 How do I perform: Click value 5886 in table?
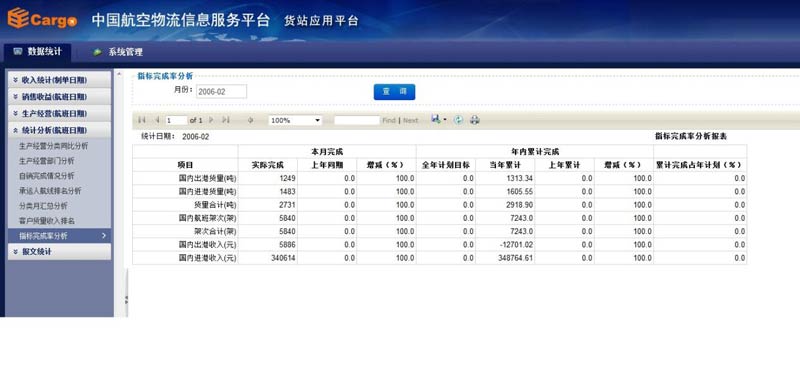[x=287, y=244]
